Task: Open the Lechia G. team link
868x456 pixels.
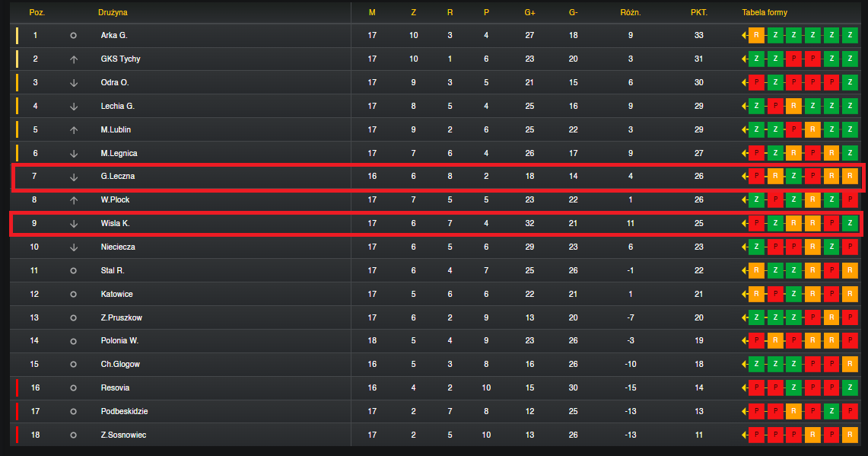Action: tap(118, 106)
